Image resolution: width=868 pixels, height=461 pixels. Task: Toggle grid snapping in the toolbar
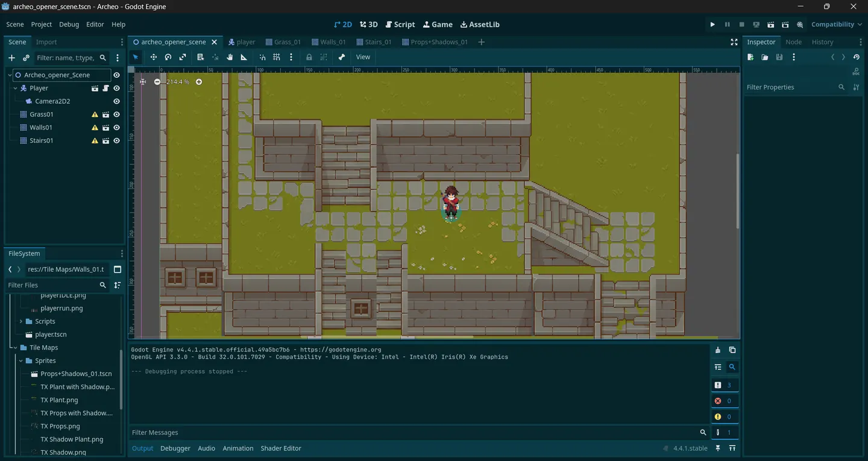pos(276,57)
